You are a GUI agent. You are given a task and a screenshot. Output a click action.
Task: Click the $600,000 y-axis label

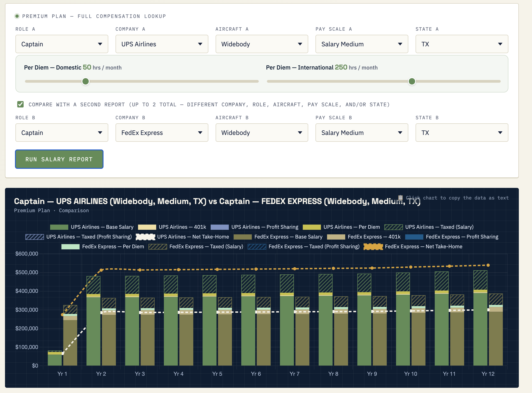pos(27,254)
